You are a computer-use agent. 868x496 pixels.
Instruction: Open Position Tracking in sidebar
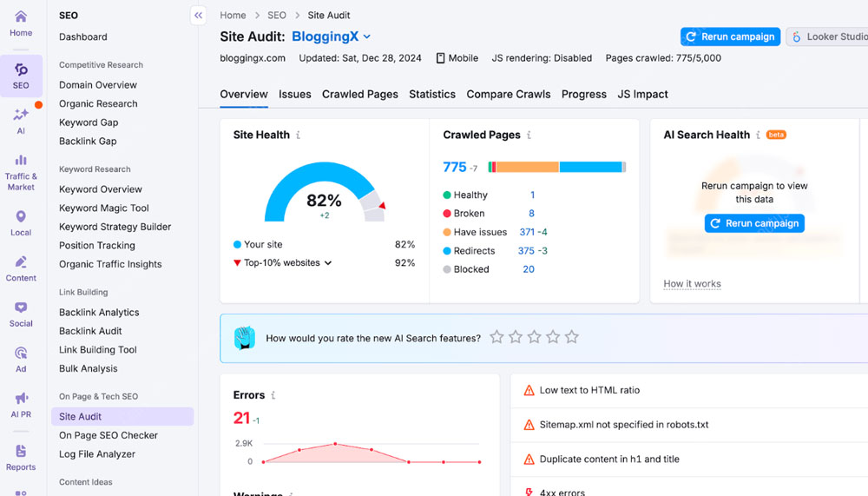[97, 246]
